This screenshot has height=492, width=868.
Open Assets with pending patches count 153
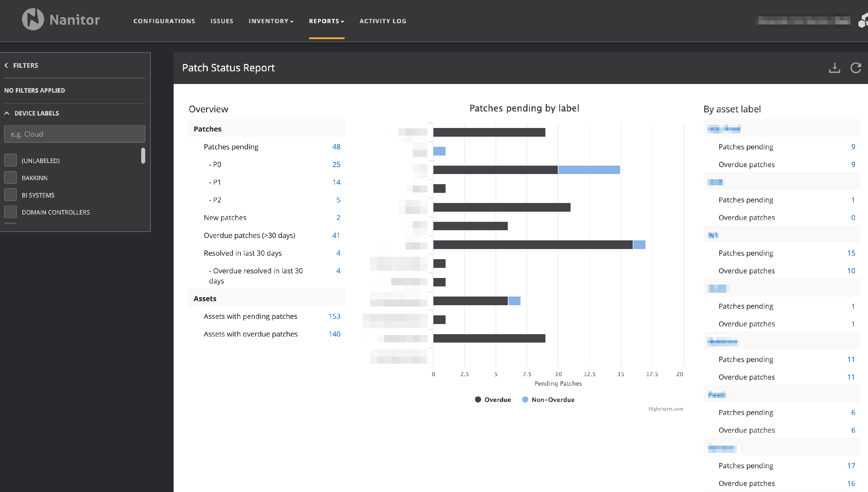(334, 316)
